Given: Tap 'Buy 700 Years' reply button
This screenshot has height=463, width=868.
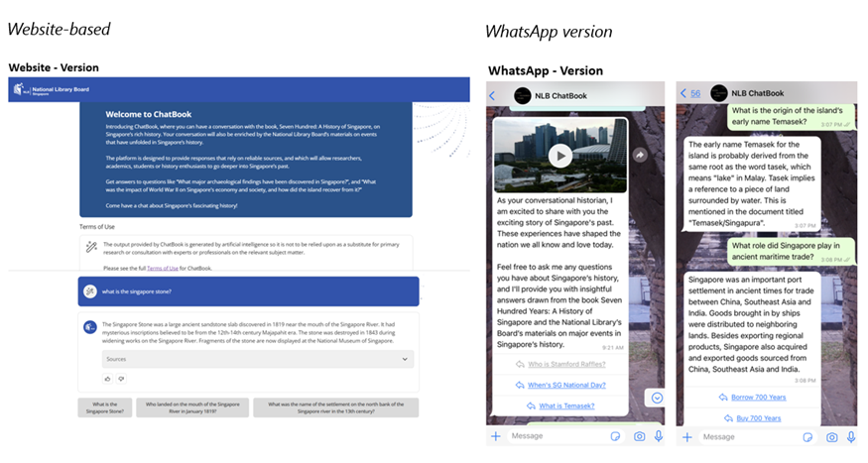Looking at the screenshot, I should tap(757, 417).
